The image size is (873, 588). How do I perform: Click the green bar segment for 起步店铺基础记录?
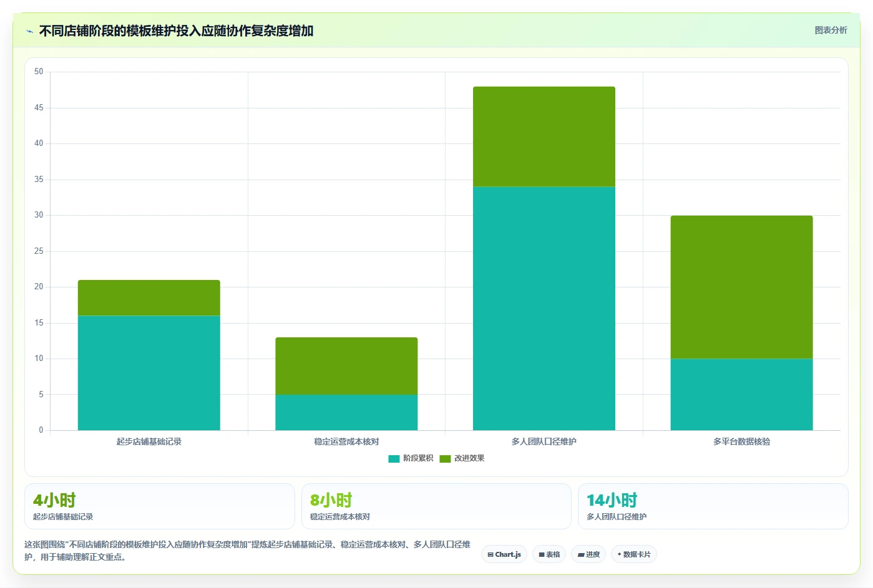click(x=149, y=298)
